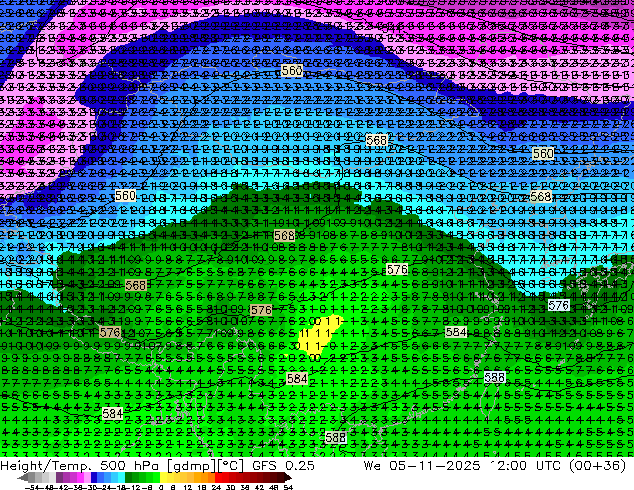Click the "-30" legend tick label

coord(90,487)
